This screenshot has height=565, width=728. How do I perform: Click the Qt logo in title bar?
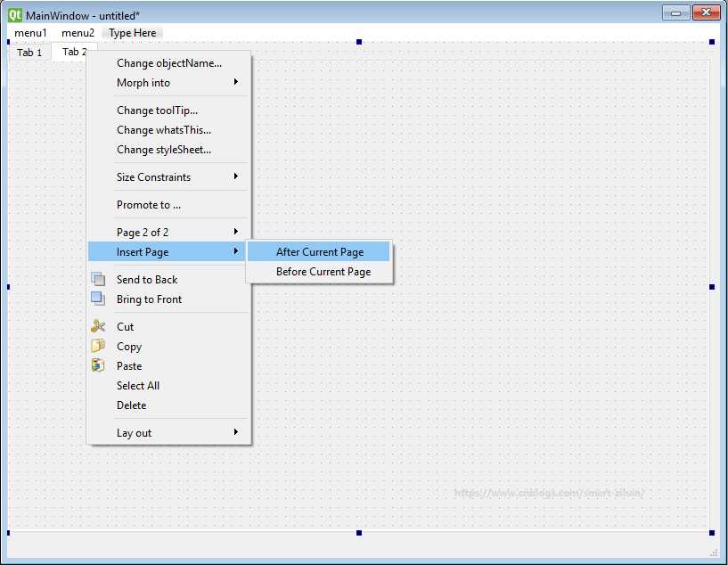coord(15,15)
